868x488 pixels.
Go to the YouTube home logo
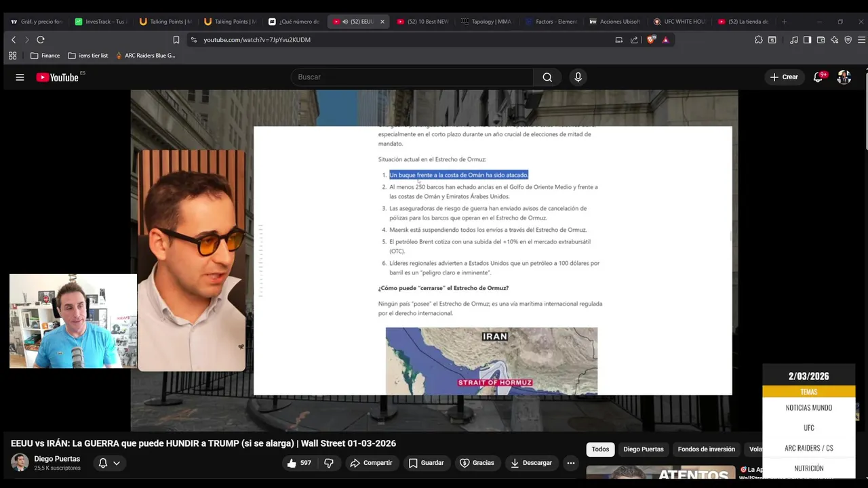[58, 77]
